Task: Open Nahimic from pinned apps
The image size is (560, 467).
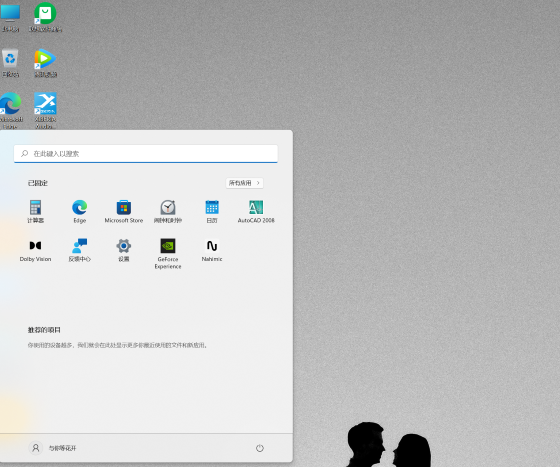Action: [x=212, y=250]
